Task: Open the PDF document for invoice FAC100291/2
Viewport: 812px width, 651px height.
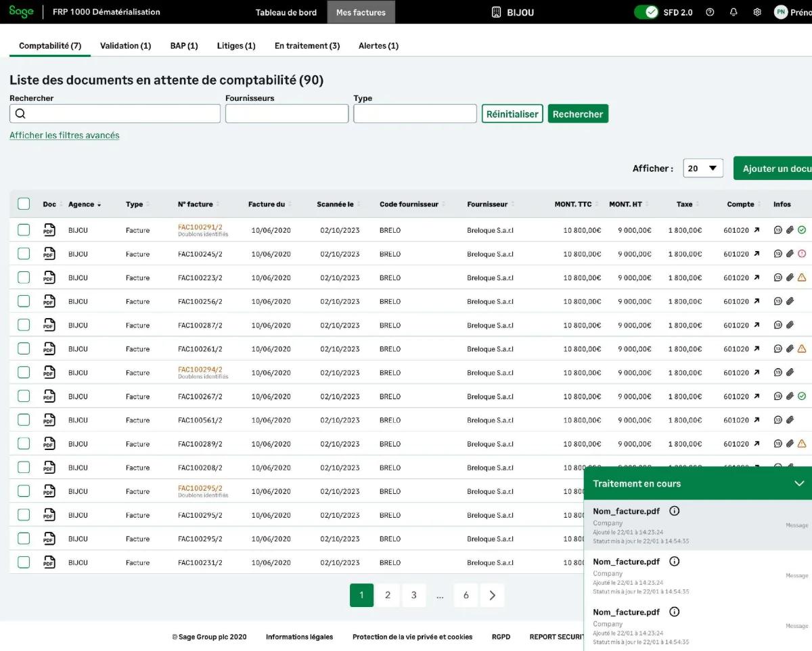Action: (49, 230)
